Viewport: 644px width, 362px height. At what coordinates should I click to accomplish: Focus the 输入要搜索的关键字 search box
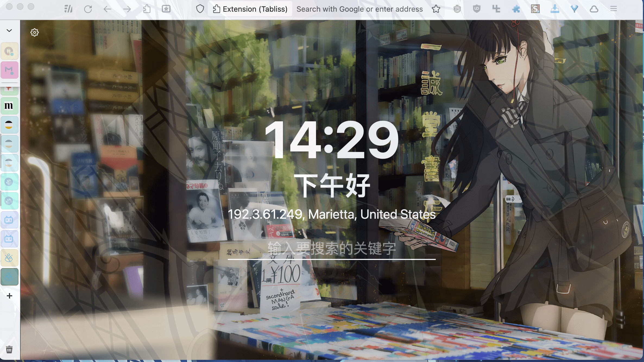332,249
